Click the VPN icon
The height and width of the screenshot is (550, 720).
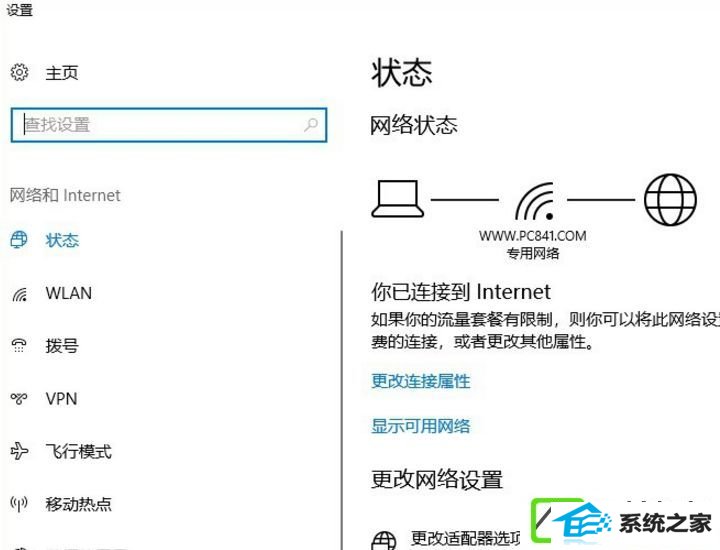(19, 398)
